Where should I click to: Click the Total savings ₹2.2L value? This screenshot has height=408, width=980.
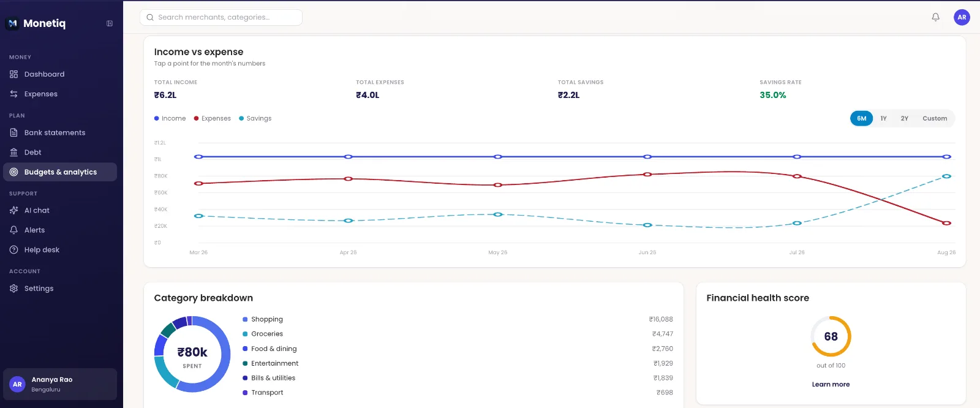point(568,95)
